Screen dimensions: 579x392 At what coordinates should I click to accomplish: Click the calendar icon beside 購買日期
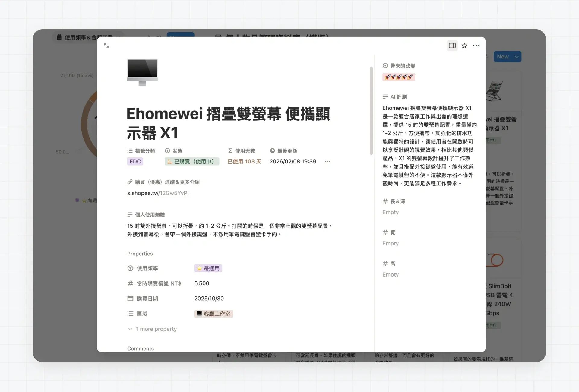130,299
